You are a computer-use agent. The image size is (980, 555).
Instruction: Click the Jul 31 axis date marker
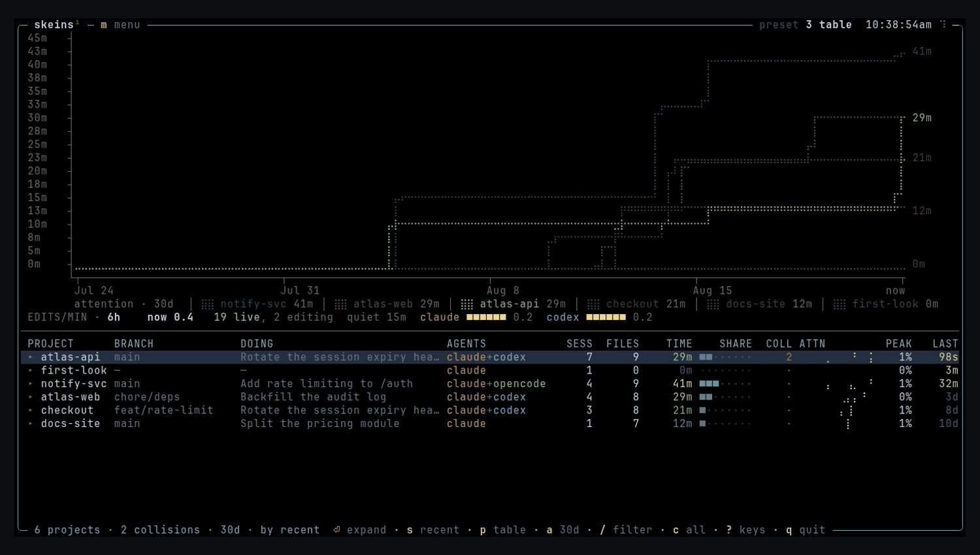tap(300, 291)
